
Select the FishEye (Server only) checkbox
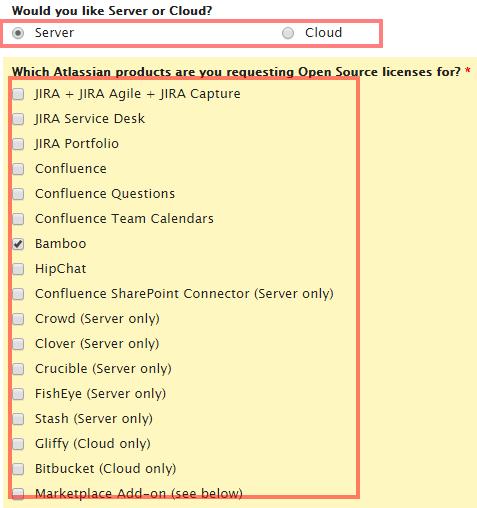click(x=18, y=394)
